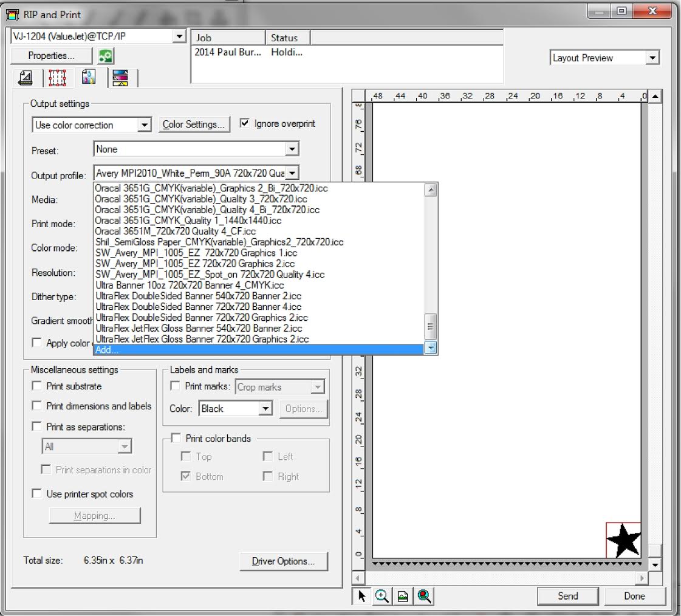The height and width of the screenshot is (616, 681).
Task: Open the Layout tab icon
Action: click(26, 78)
